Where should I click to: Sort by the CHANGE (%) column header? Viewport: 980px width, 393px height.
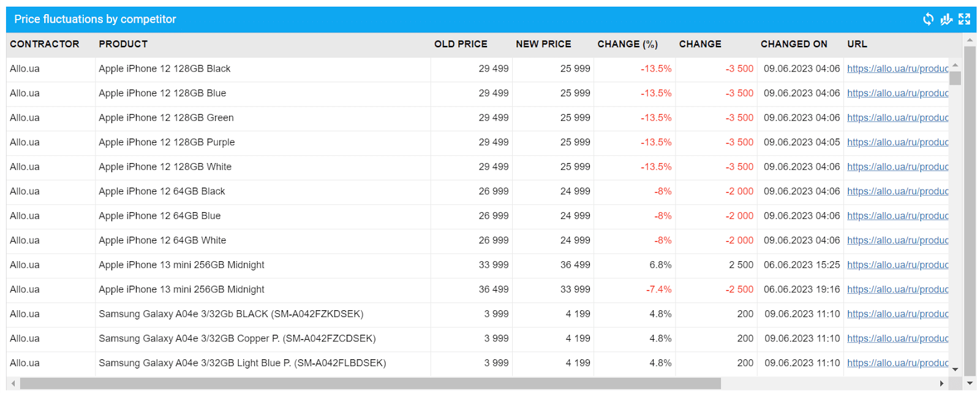(x=627, y=44)
